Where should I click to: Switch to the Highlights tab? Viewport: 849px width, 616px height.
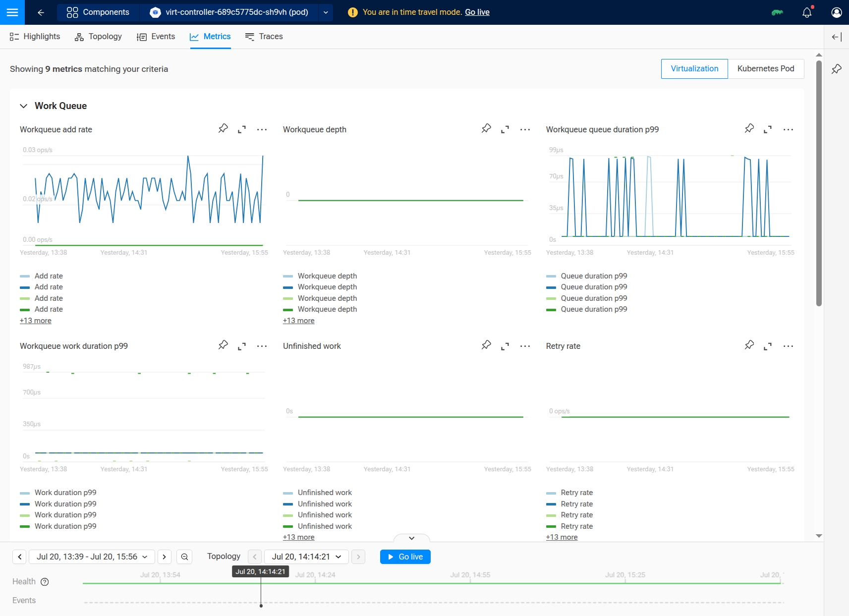tap(35, 37)
